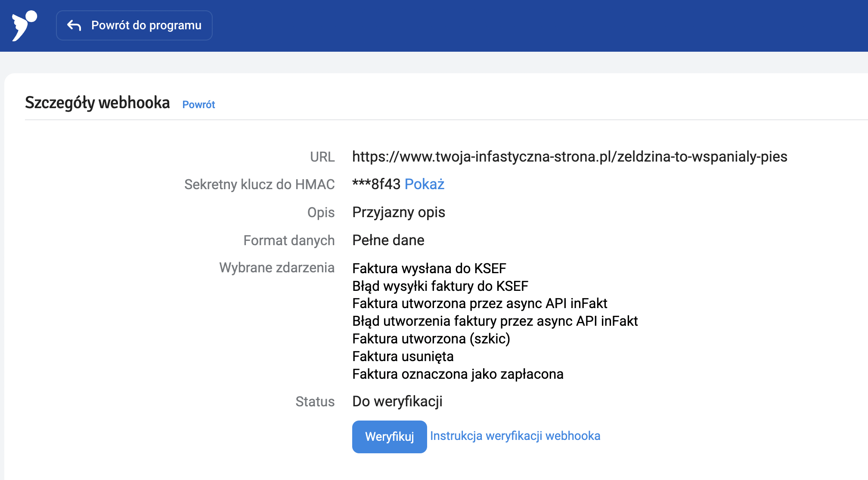Click event Faktura utworzona (szkic)
Screen dimensions: 868x480
(431, 339)
